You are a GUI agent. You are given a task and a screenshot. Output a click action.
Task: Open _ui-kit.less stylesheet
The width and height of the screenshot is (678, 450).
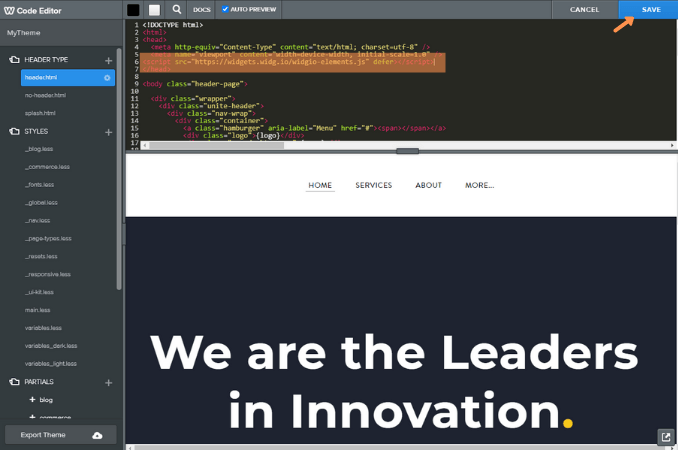point(39,292)
